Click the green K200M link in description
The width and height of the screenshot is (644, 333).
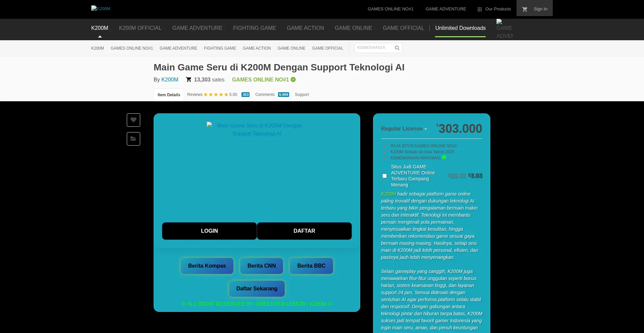click(x=388, y=194)
